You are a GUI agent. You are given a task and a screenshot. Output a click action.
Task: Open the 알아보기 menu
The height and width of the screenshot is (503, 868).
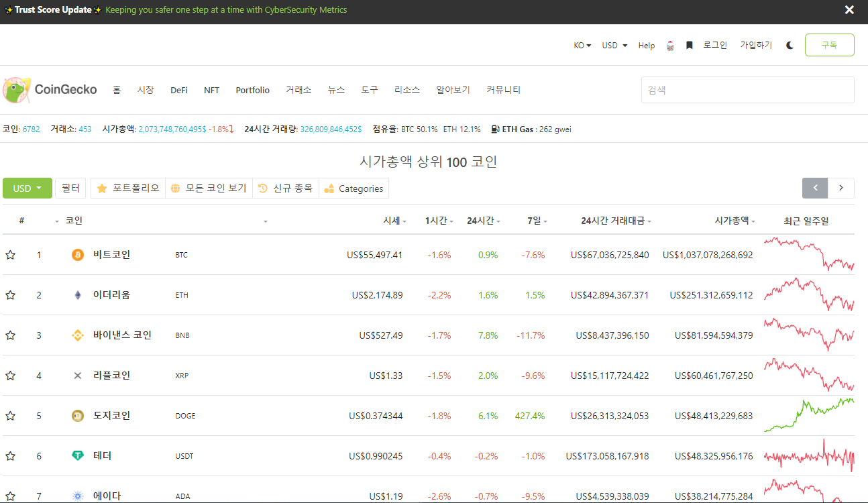453,90
